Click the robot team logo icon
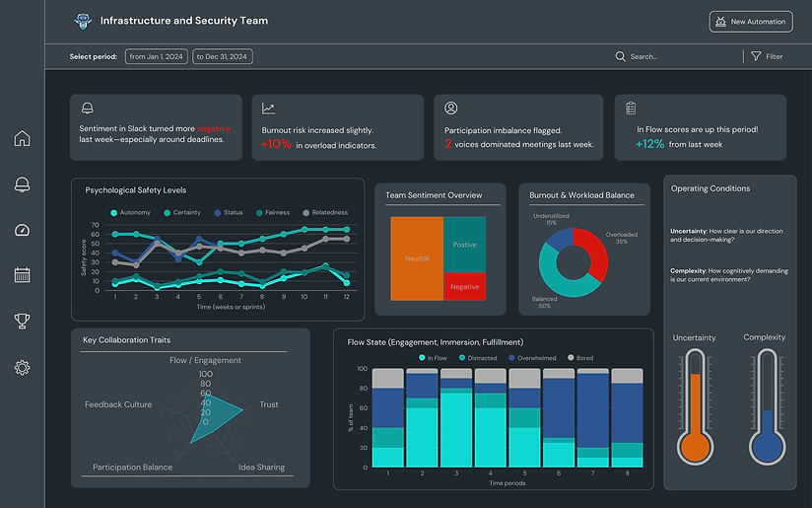The height and width of the screenshot is (508, 812). 83,21
